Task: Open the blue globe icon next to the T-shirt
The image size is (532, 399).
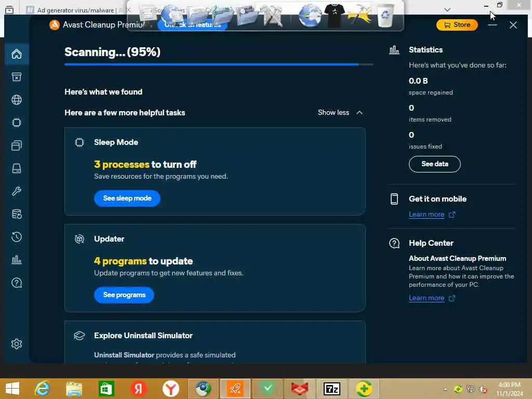Action: [x=310, y=16]
